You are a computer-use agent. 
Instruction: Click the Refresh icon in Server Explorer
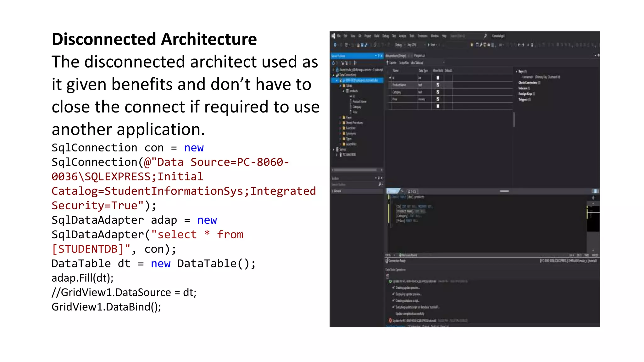pos(333,63)
